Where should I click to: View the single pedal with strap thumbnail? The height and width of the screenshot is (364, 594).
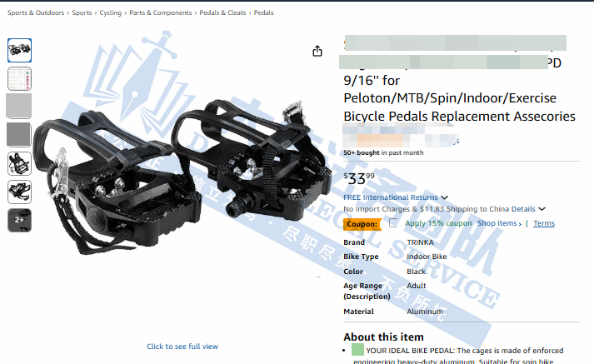coord(19,163)
